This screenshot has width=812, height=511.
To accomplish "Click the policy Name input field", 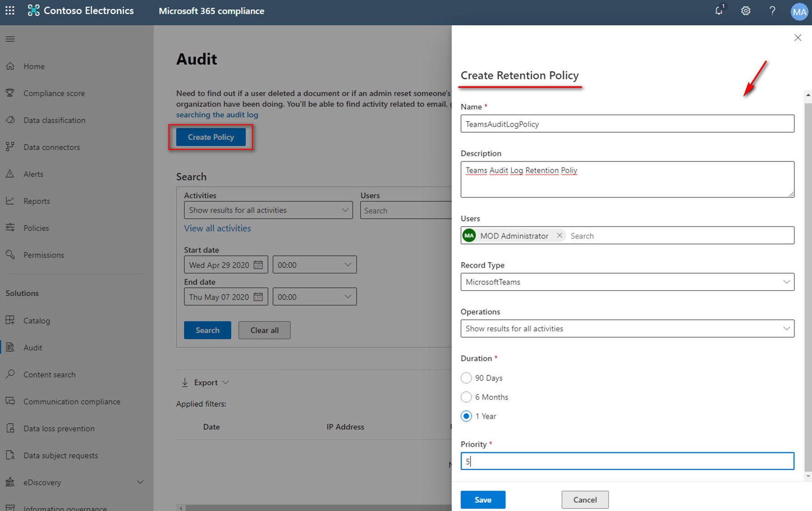I will point(627,124).
